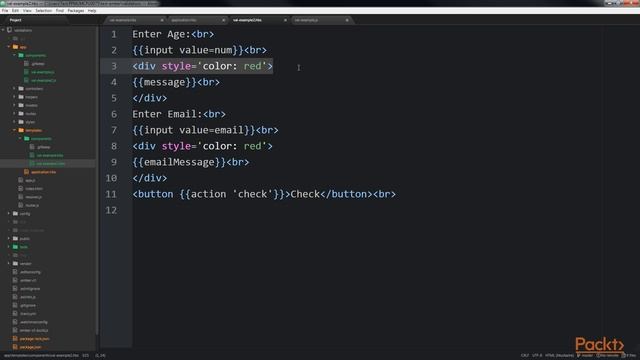Expand the tests folder

pos(9,247)
